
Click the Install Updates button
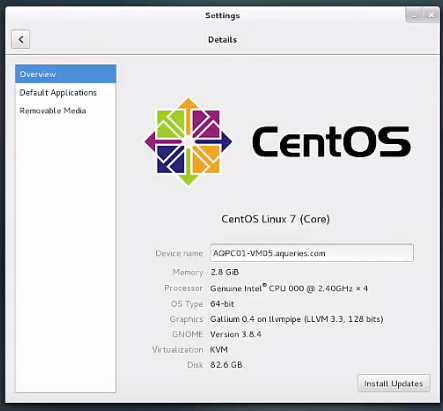pos(394,383)
